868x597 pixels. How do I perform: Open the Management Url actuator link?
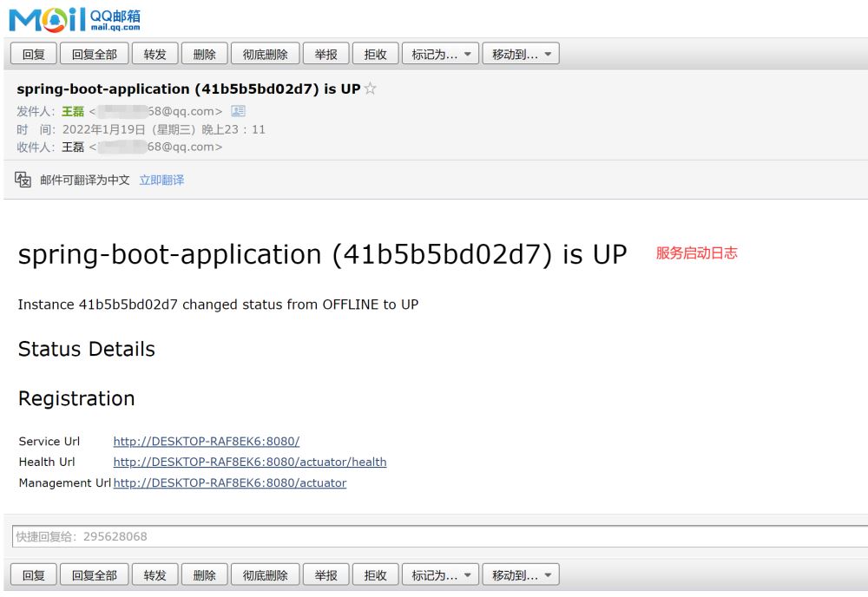tap(230, 482)
